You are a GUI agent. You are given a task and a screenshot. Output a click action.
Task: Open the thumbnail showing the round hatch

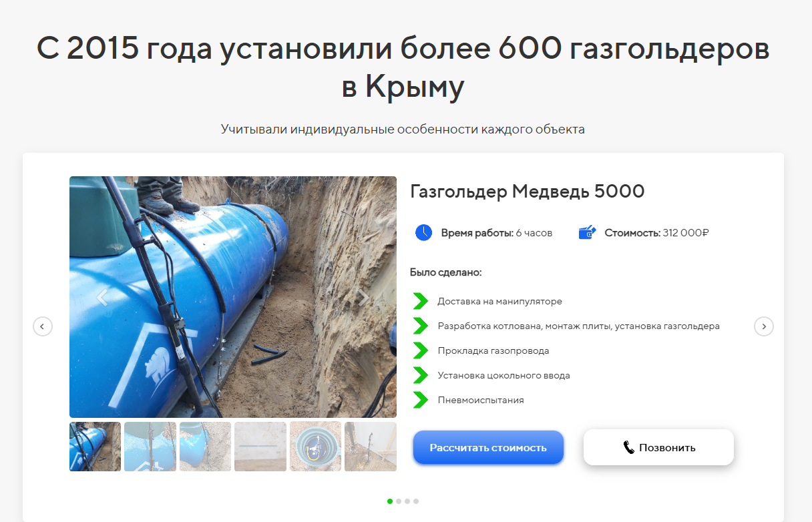tap(315, 447)
